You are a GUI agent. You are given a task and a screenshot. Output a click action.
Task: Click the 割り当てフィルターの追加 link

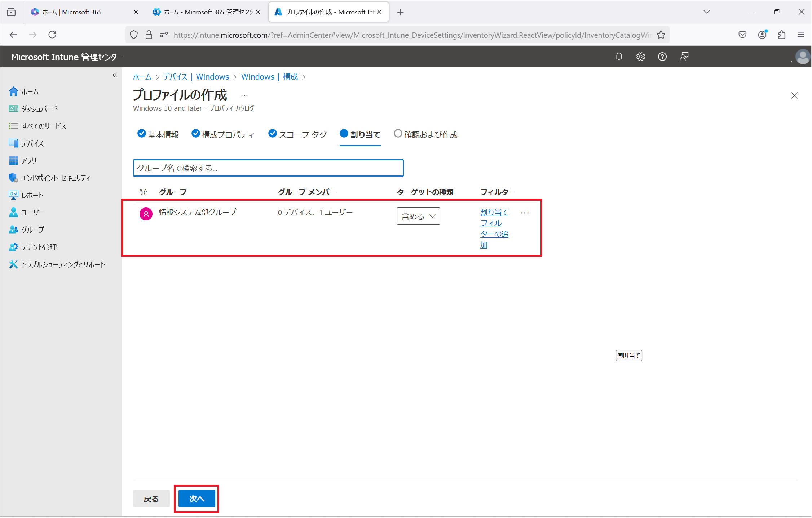point(494,228)
